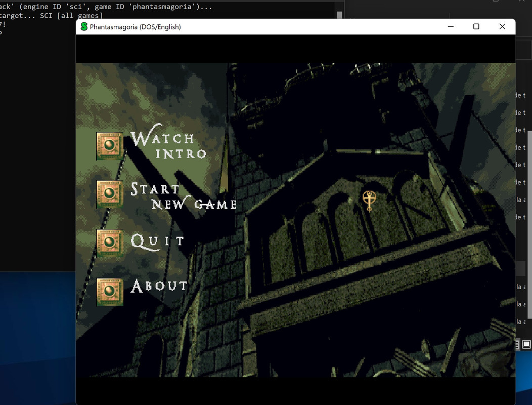Click the gem button beside Quit

click(x=110, y=243)
